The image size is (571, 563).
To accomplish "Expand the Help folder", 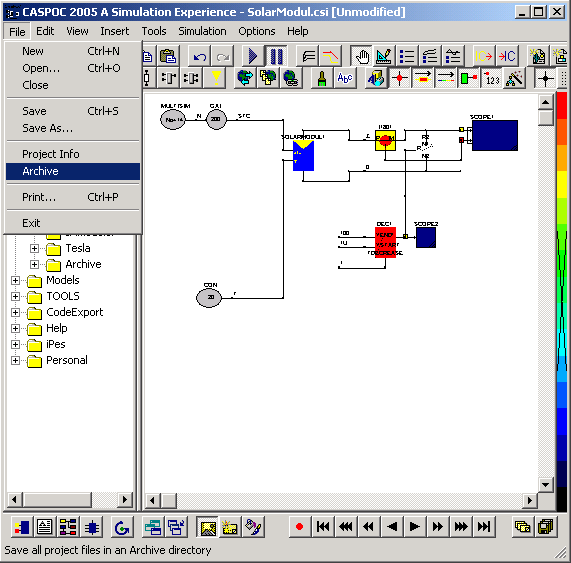I will (x=15, y=328).
